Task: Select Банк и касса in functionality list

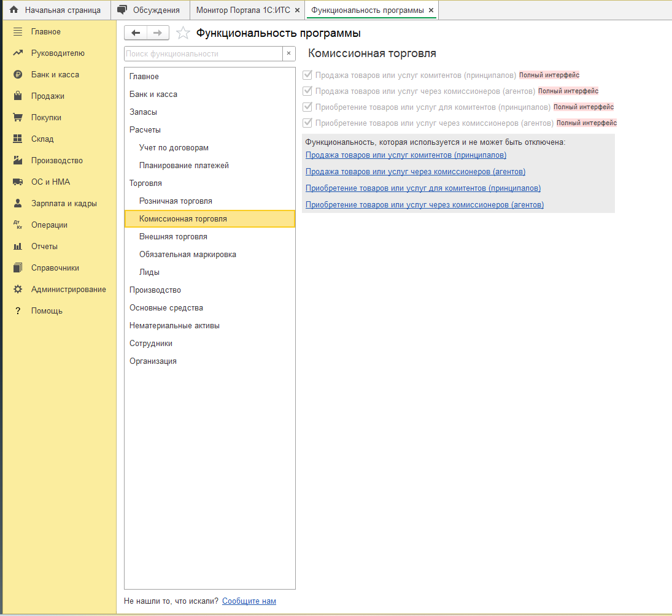Action: [209, 94]
